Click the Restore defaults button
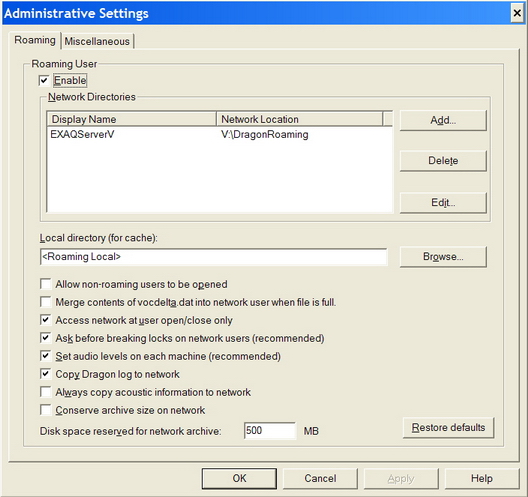 448,428
